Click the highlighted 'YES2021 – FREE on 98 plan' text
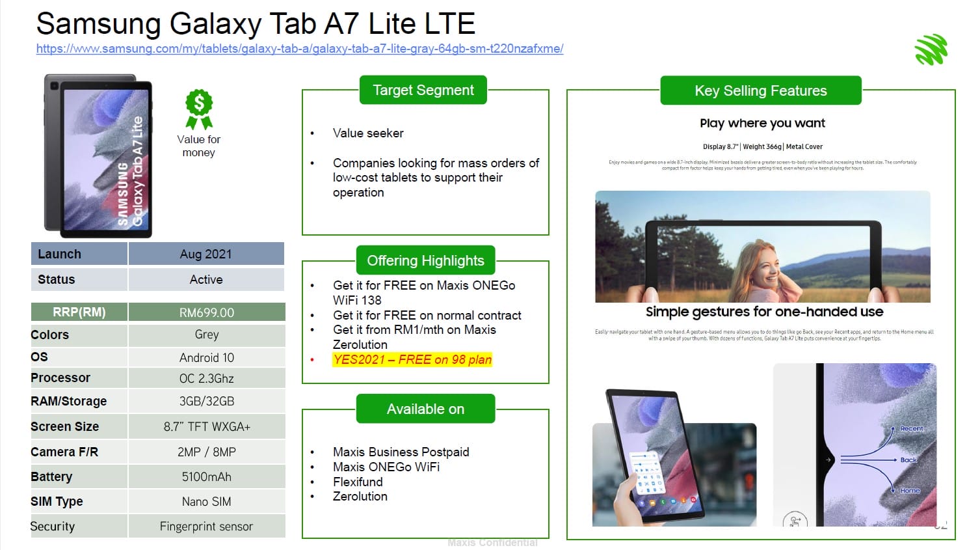Image resolution: width=980 pixels, height=550 pixels. (412, 360)
